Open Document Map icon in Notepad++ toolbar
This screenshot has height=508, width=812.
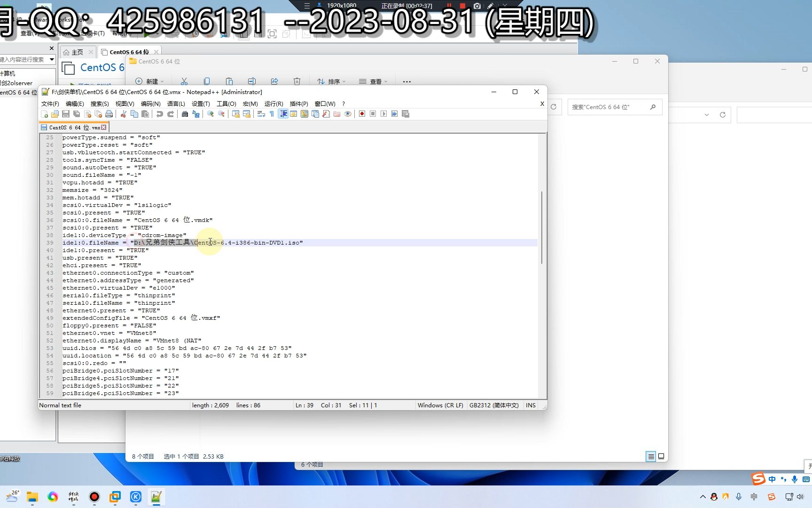[x=304, y=114]
